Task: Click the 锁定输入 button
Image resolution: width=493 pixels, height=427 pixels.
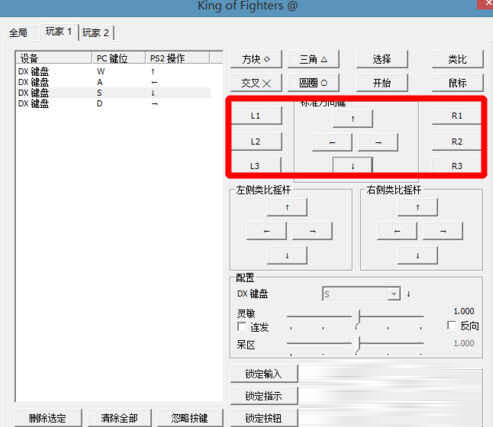Action: coord(264,374)
